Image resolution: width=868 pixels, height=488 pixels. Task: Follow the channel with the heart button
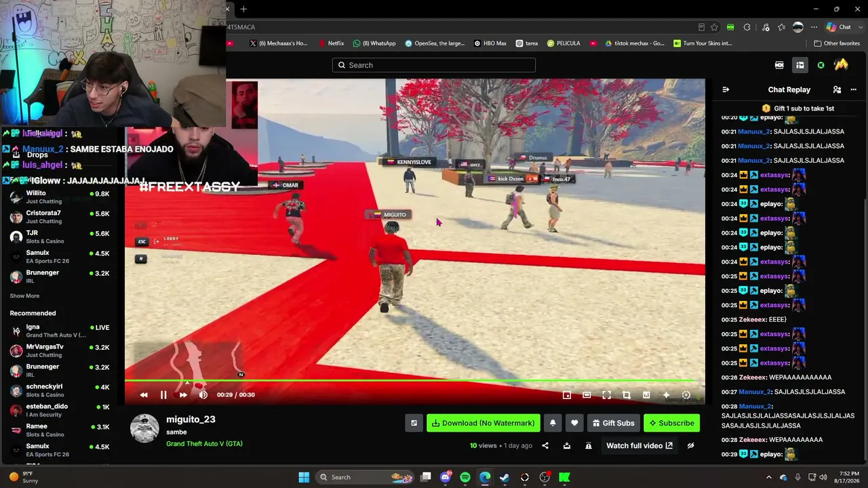coord(574,423)
